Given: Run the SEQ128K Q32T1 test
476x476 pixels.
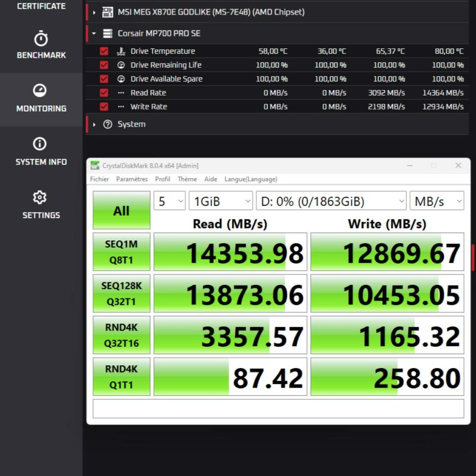Looking at the screenshot, I should tap(121, 294).
